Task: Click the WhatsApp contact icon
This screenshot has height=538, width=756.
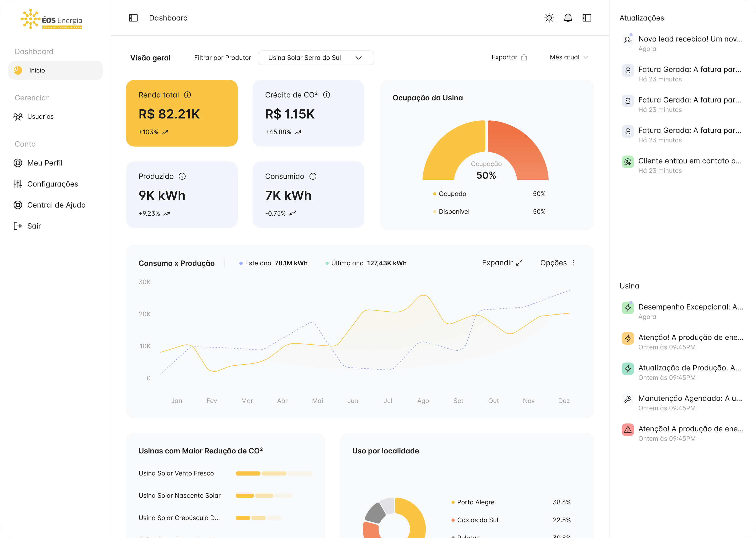Action: coord(628,162)
